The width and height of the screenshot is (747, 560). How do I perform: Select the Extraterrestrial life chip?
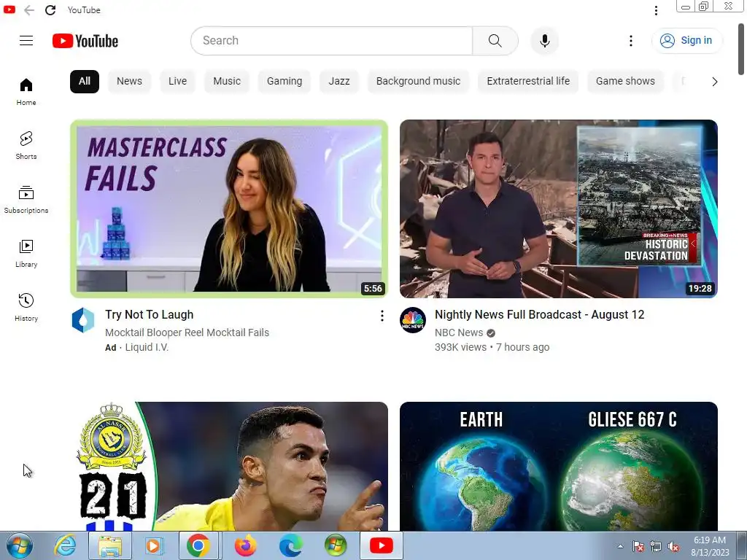pyautogui.click(x=528, y=82)
